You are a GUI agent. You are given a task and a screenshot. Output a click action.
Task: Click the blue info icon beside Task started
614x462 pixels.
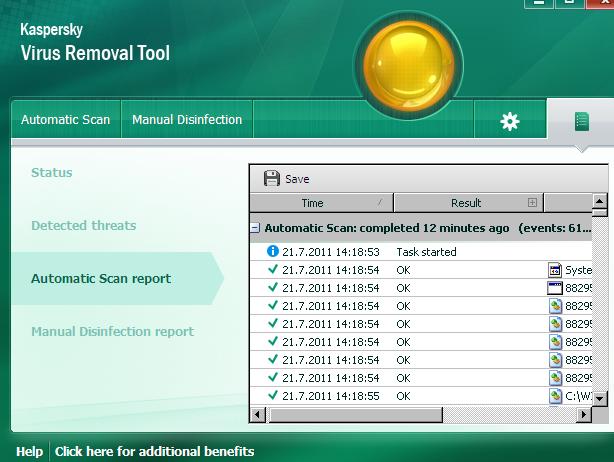click(273, 251)
